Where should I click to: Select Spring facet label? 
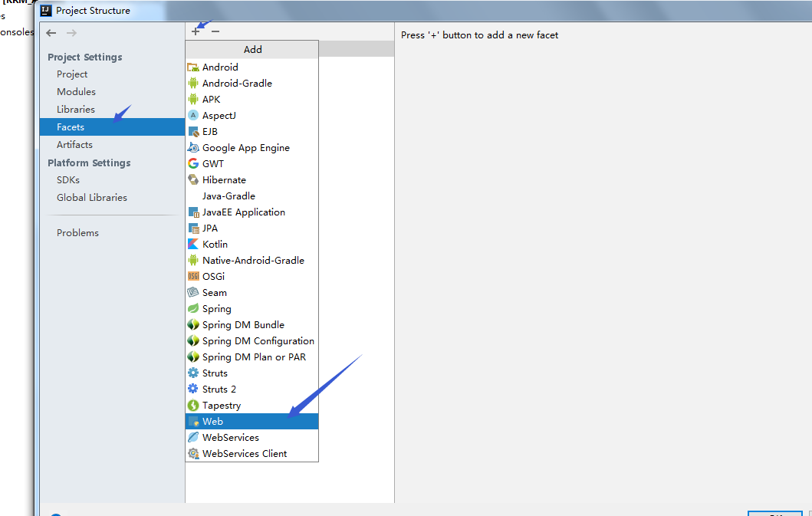click(x=216, y=309)
